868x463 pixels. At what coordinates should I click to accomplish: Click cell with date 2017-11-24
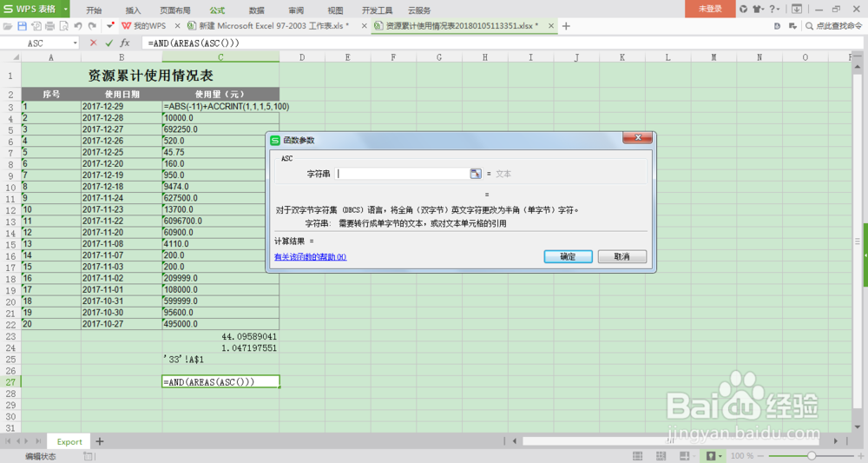click(x=122, y=198)
